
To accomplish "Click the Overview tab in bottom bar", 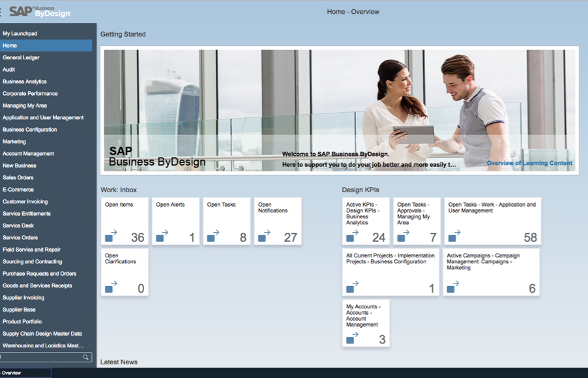I will [25, 373].
